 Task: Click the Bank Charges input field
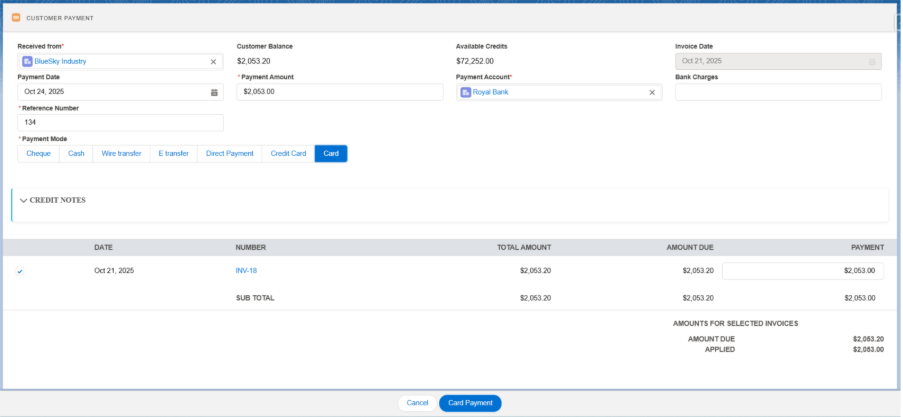pos(778,92)
